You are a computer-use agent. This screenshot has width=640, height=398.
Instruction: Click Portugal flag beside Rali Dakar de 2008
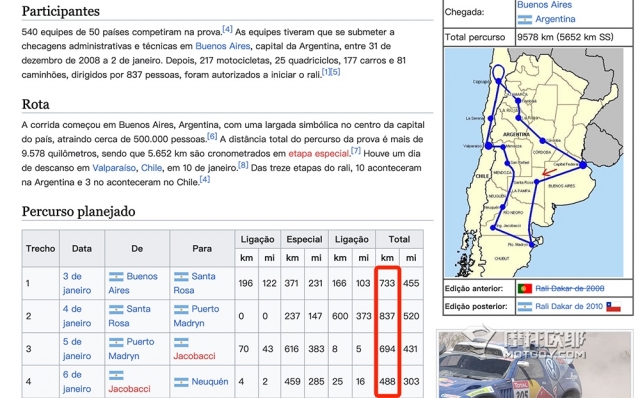tap(525, 289)
